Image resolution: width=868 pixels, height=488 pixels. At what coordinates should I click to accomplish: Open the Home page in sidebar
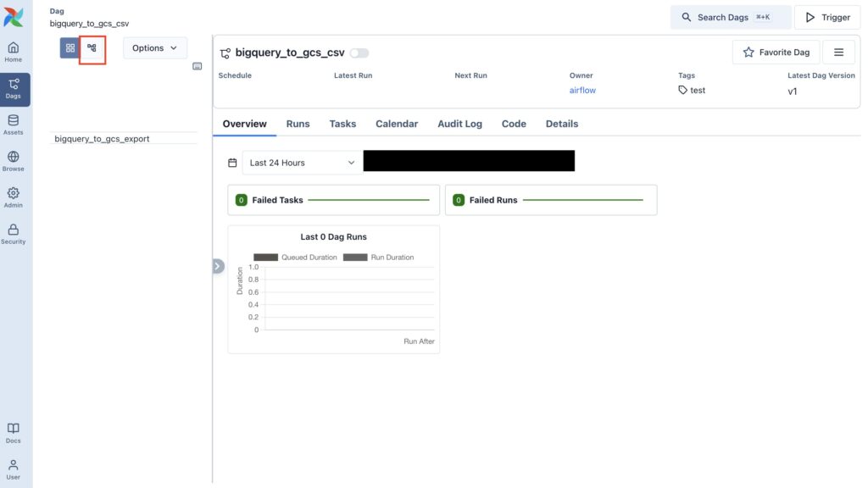coord(14,52)
